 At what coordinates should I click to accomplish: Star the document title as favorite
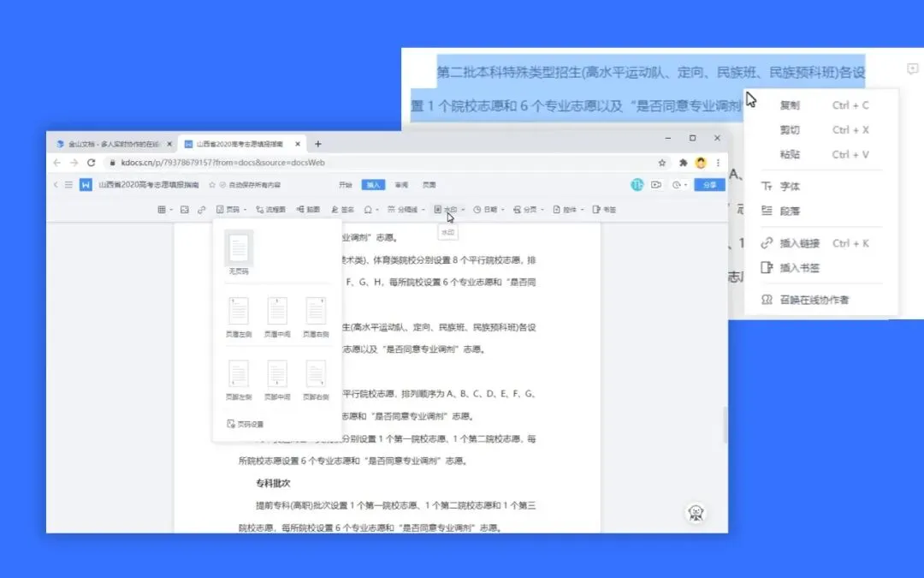[x=212, y=185]
